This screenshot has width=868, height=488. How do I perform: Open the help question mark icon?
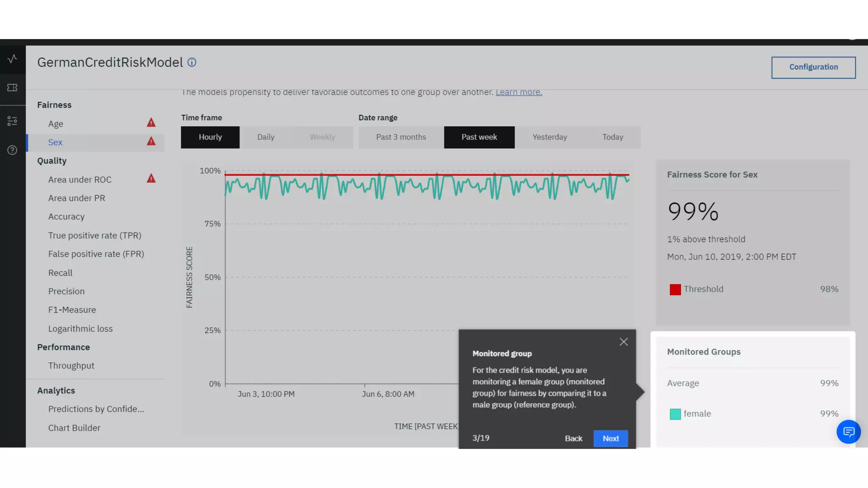[x=12, y=150]
